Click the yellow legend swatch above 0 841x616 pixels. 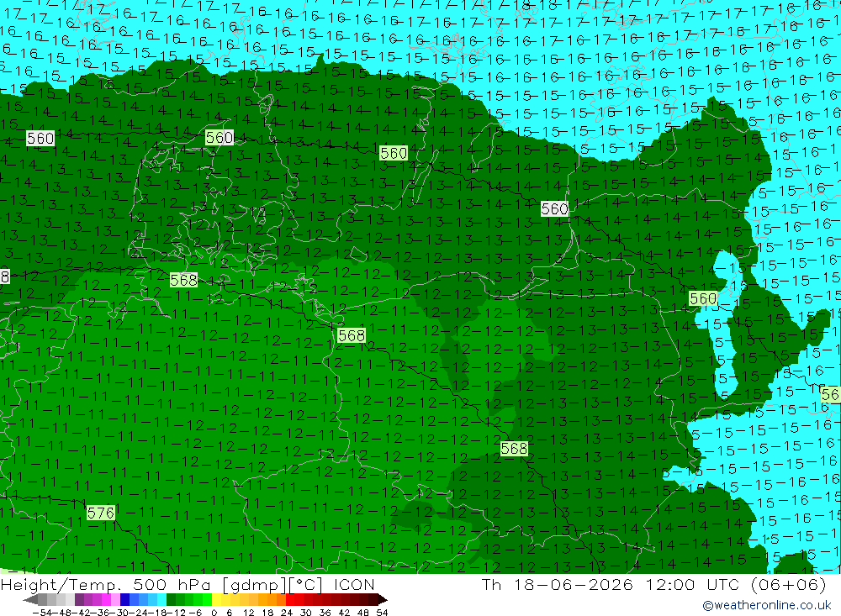(x=217, y=599)
